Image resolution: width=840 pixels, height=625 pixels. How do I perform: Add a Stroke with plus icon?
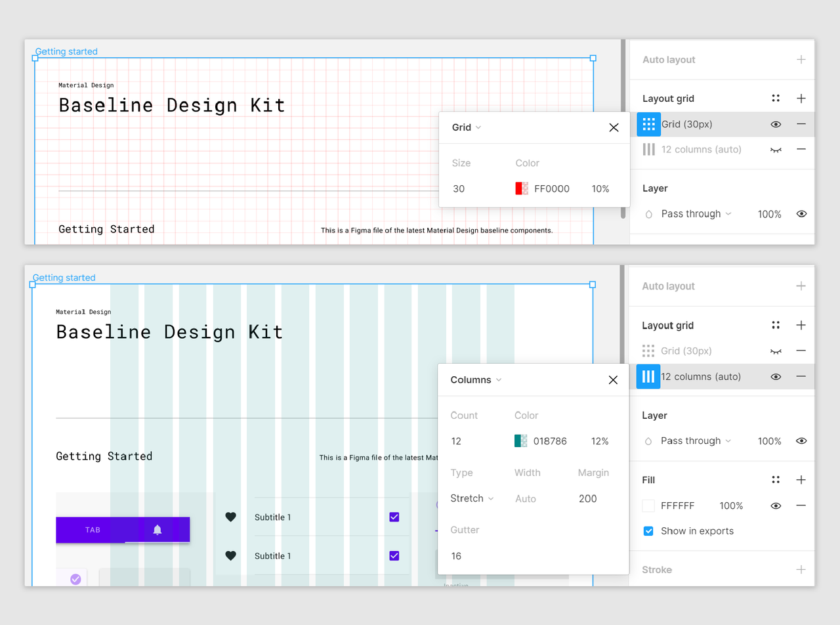point(801,570)
